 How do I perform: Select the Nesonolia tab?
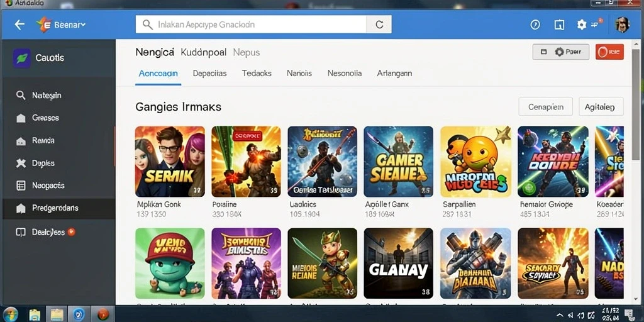pos(345,74)
